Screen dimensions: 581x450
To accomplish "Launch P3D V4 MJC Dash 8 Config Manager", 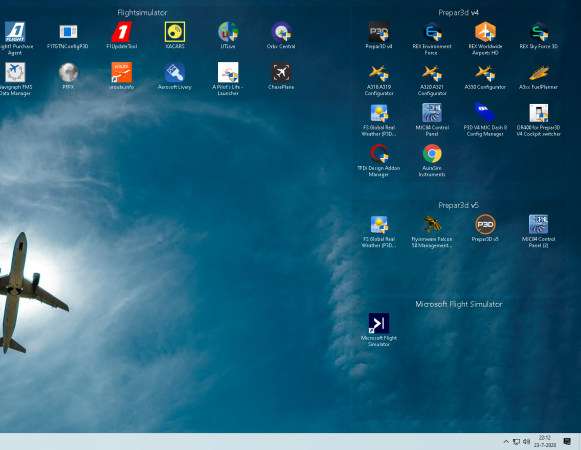I will tap(485, 113).
